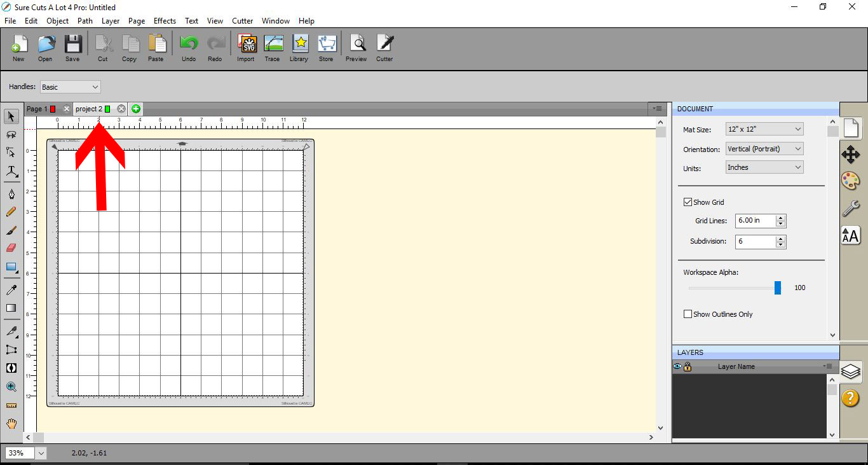Viewport: 868px width, 465px height.
Task: Open the Orientation dropdown
Action: point(764,149)
